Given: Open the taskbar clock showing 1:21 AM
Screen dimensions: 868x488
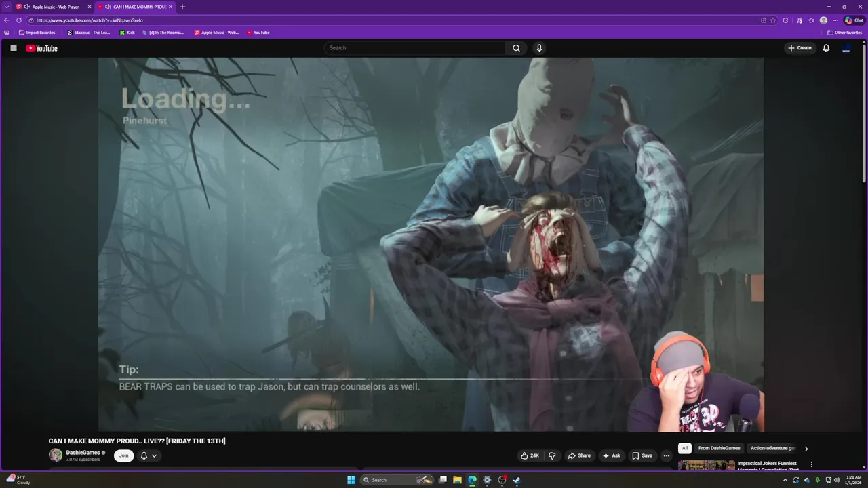Looking at the screenshot, I should coord(853,480).
